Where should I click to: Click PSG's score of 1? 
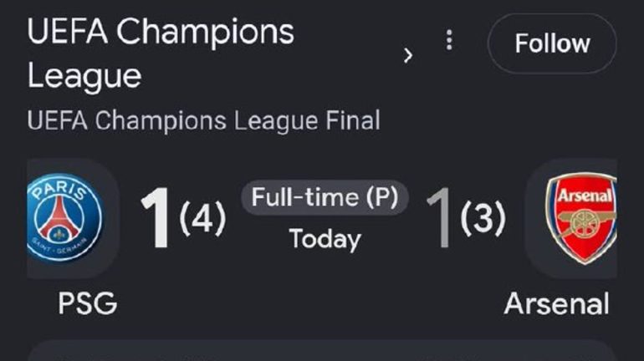[156, 217]
